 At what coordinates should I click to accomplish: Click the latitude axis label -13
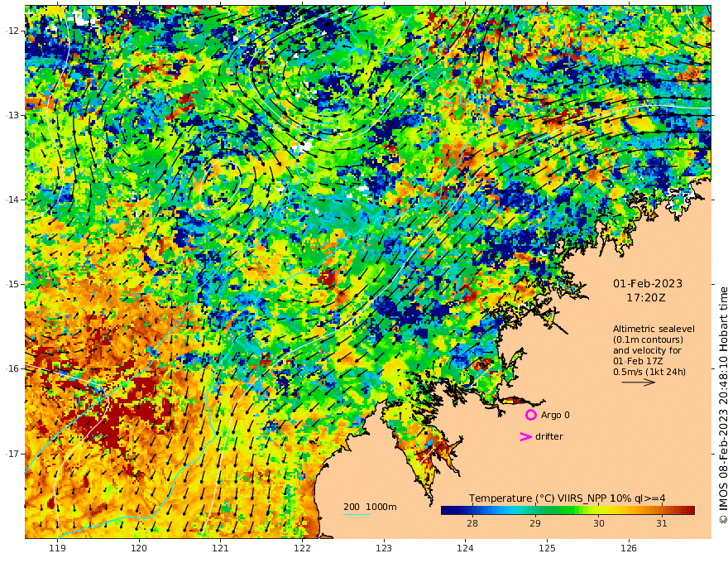tap(12, 115)
